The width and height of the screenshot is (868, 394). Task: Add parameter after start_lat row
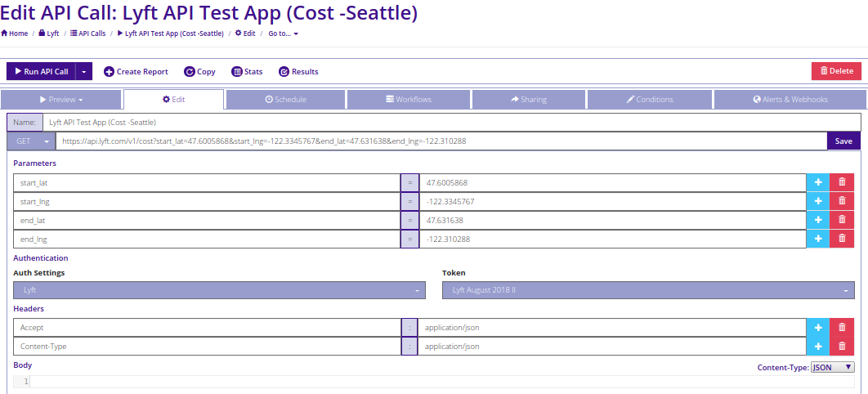[817, 182]
